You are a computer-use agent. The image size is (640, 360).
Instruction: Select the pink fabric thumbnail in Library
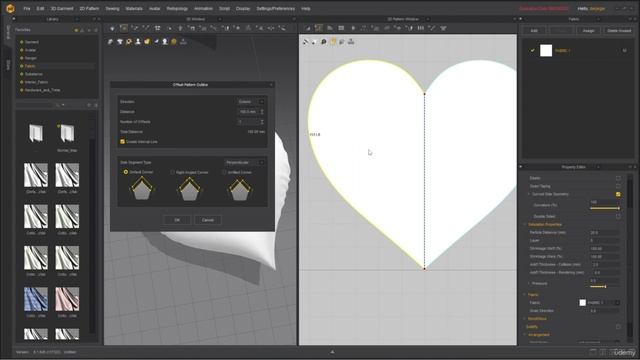click(67, 299)
